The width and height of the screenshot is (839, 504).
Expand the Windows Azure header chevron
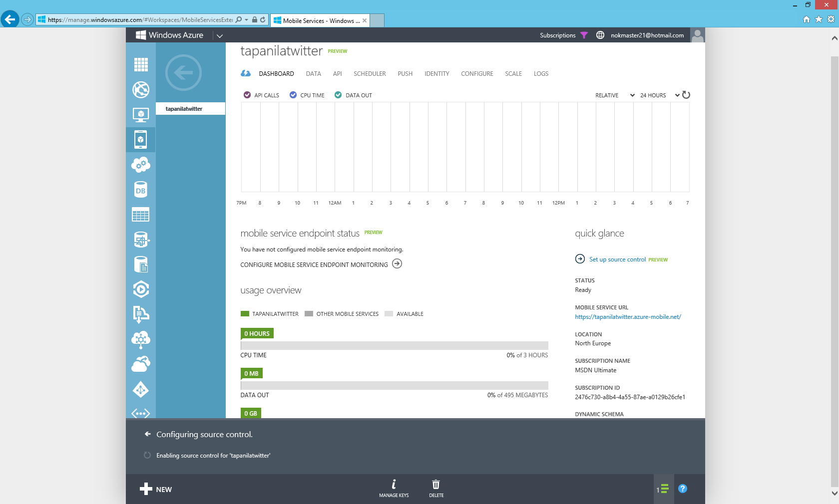click(x=219, y=35)
